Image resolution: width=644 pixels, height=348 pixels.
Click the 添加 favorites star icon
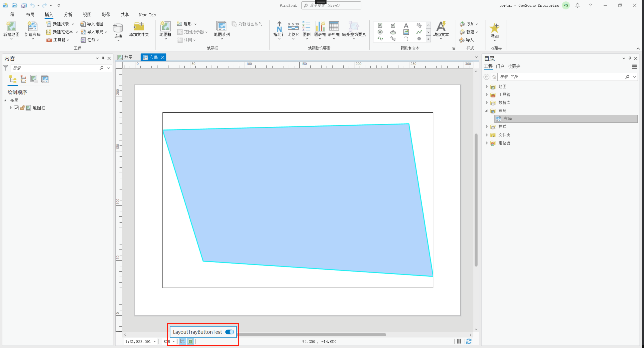click(494, 28)
